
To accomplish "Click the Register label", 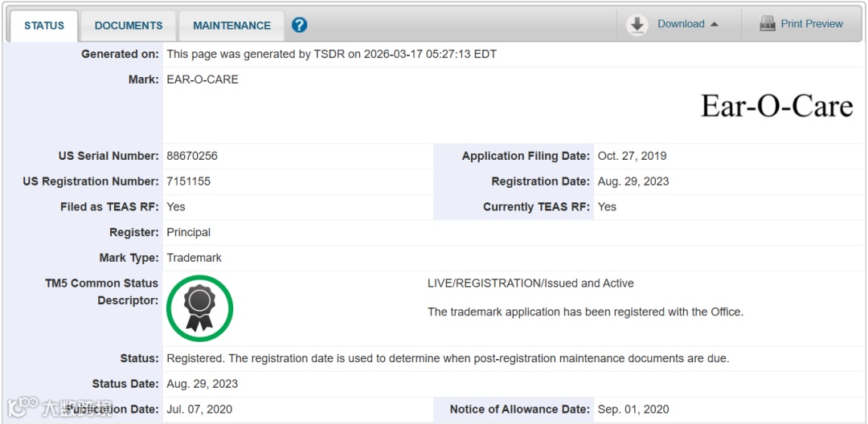I will [x=134, y=232].
